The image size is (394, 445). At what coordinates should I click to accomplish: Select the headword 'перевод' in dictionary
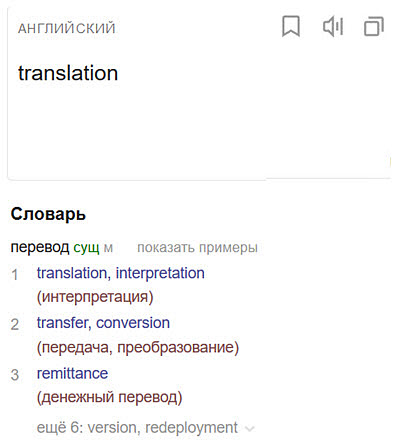tap(40, 248)
